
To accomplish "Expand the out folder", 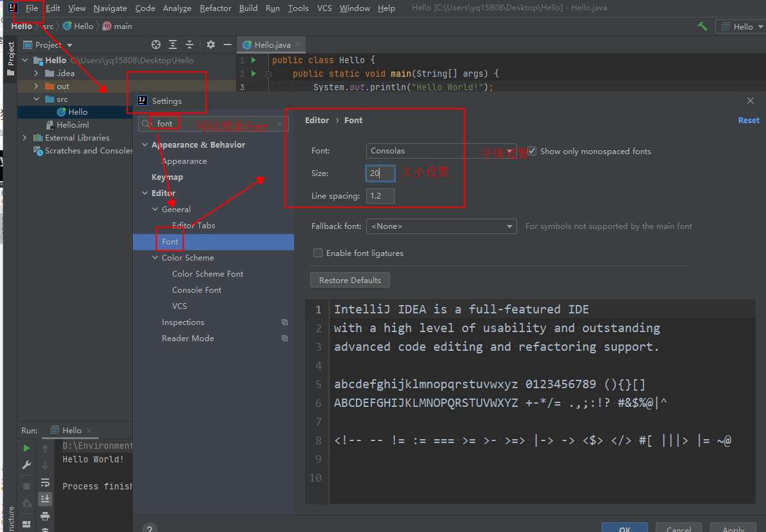I will coord(36,86).
